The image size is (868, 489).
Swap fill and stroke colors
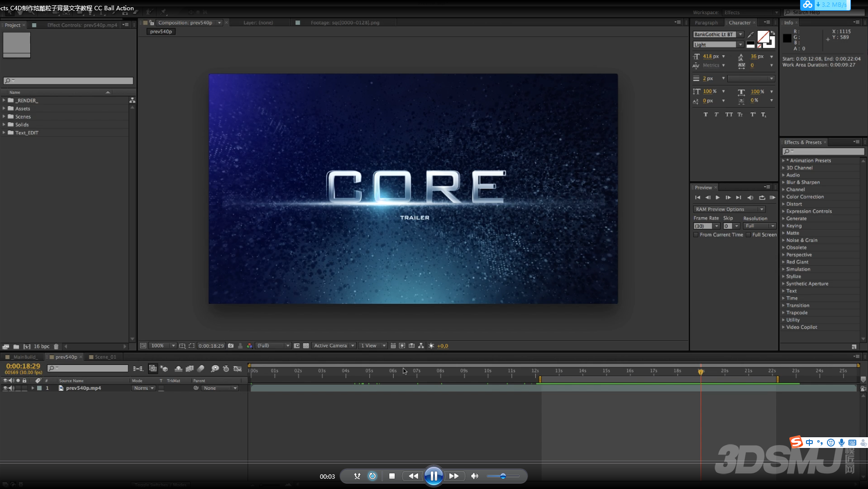[x=773, y=33]
